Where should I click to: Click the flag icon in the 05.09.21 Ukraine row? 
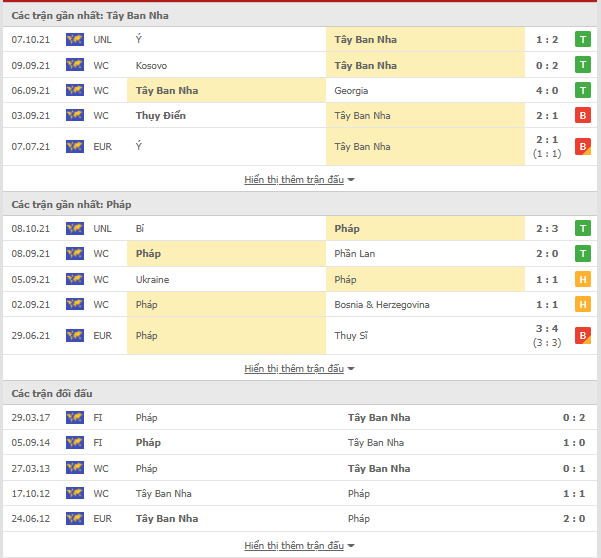(75, 279)
